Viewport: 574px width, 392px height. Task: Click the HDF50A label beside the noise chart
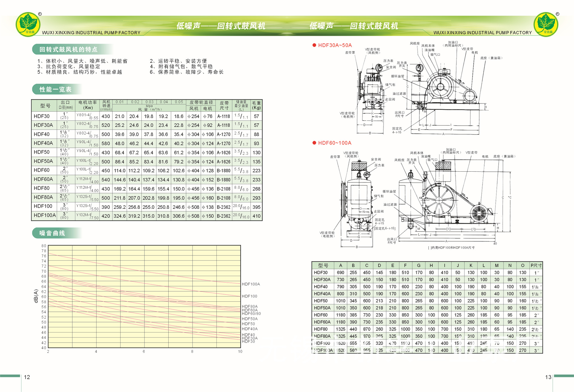(250, 319)
